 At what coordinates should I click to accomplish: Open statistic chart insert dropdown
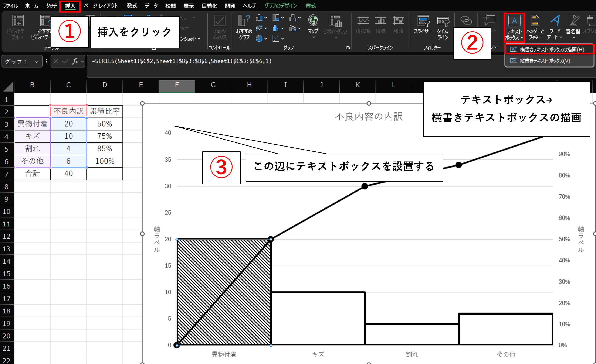[x=278, y=28]
